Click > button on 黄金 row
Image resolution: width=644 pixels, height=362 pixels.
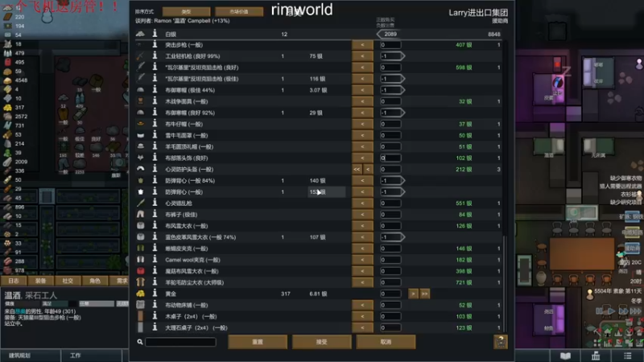pyautogui.click(x=413, y=294)
